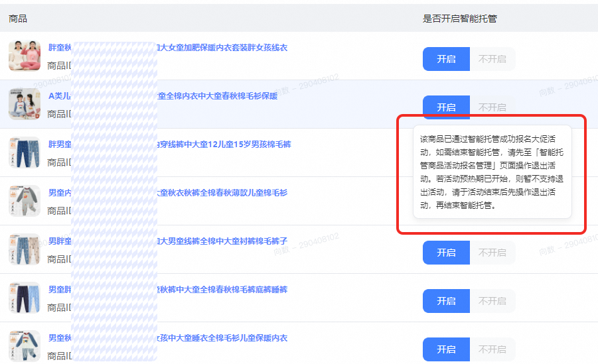This screenshot has width=598, height=364.
Task: Click the tooltip text about 智能托管 活动报名
Action: [492, 172]
